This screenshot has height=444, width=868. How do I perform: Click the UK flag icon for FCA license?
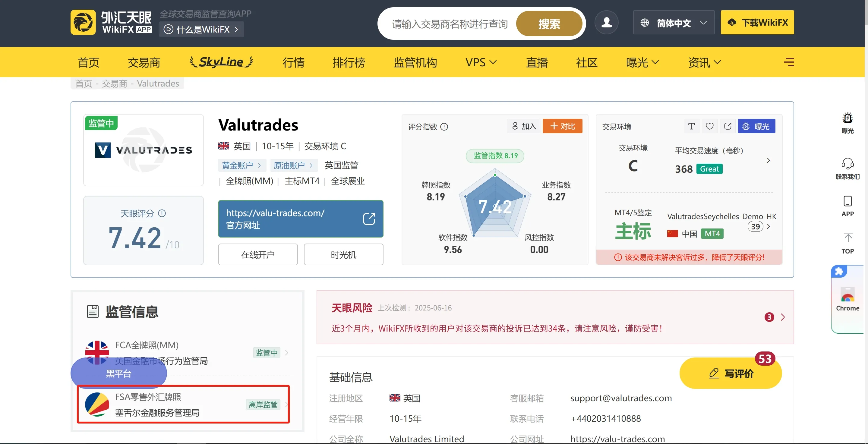[x=97, y=352]
